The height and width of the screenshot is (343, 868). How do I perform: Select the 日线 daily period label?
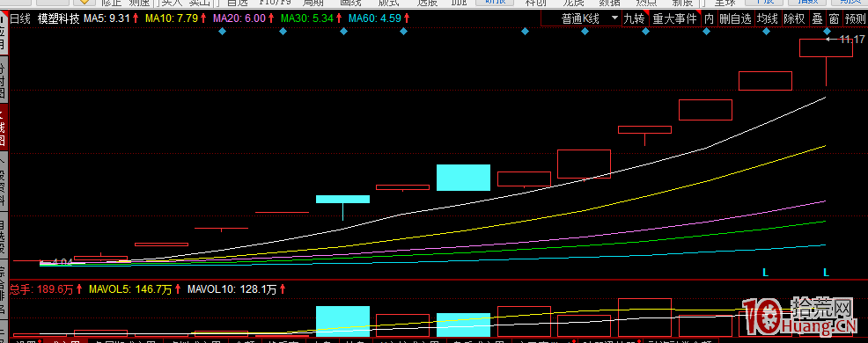20,18
